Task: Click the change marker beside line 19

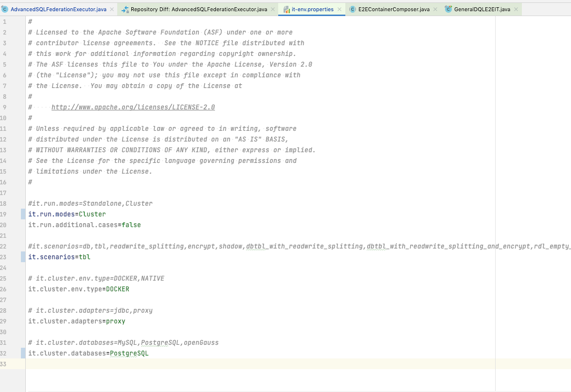Action: click(x=22, y=214)
